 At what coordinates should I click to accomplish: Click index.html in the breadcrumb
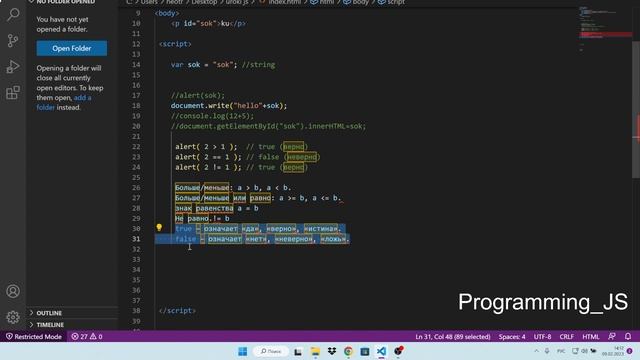(281, 2)
